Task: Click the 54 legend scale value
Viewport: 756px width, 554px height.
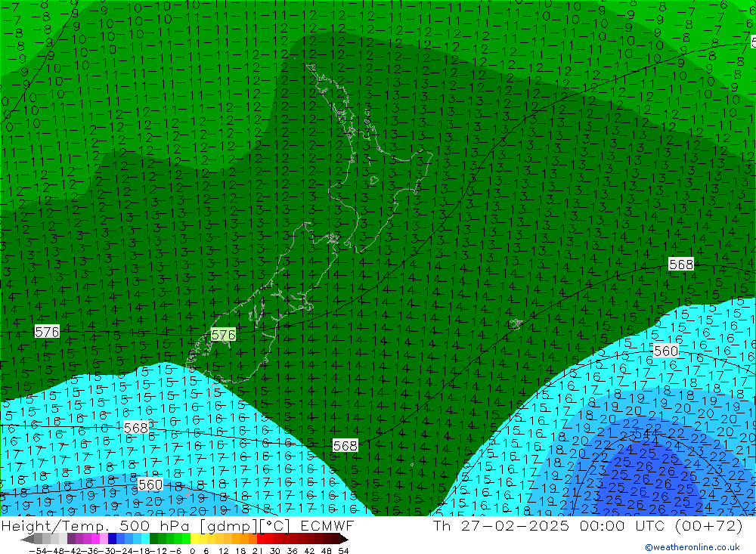Action: point(343,551)
